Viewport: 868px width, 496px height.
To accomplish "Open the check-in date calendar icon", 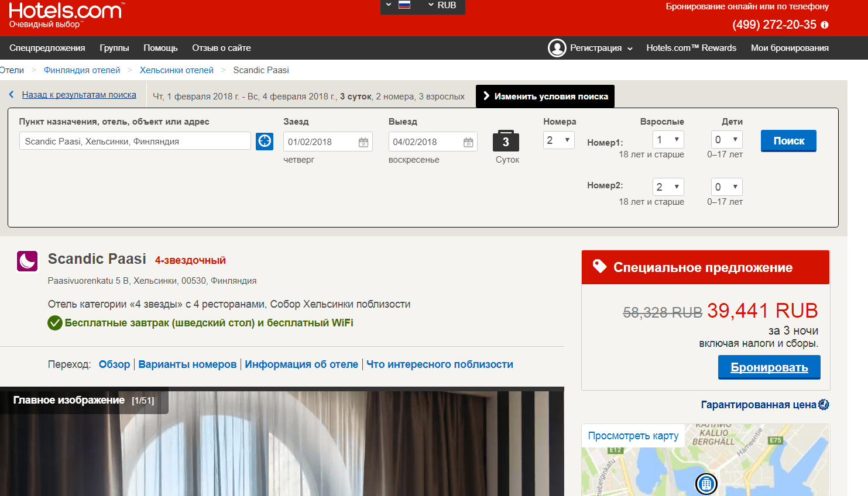I will pyautogui.click(x=363, y=142).
